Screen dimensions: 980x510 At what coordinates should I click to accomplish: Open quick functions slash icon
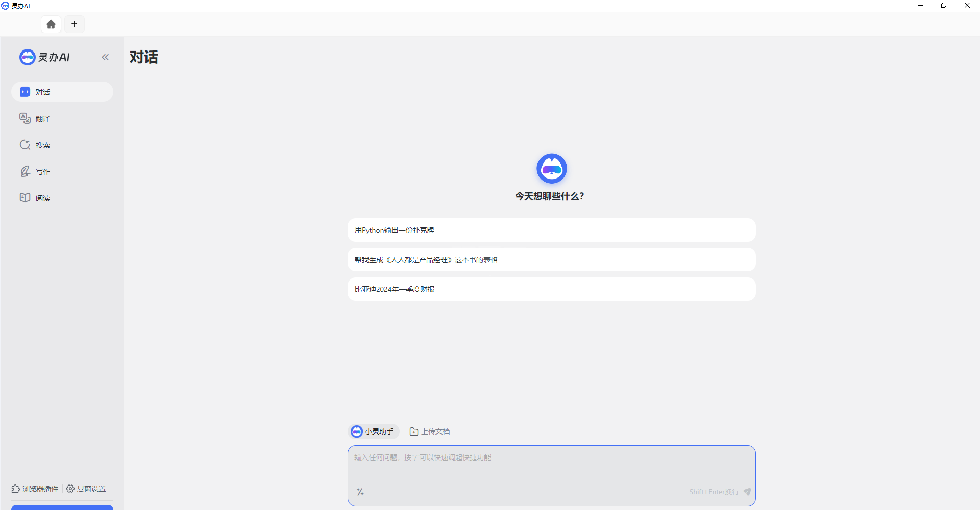(360, 492)
